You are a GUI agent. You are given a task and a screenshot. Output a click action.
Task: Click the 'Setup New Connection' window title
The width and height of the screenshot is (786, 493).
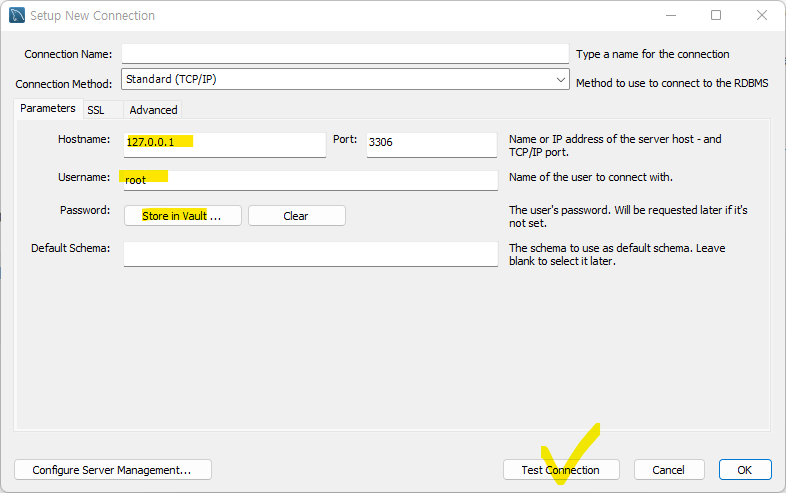pyautogui.click(x=92, y=16)
